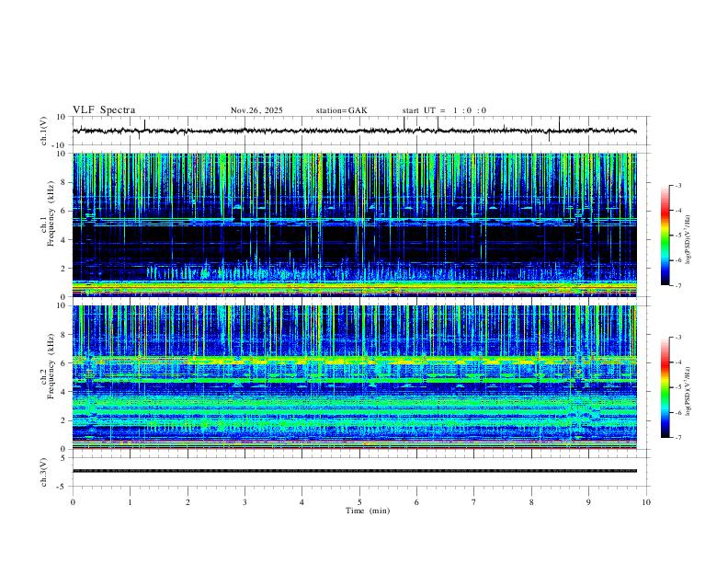Click the time-axis tick label "2"
Image resolution: width=728 pixels, height=563 pixels.
pos(188,502)
